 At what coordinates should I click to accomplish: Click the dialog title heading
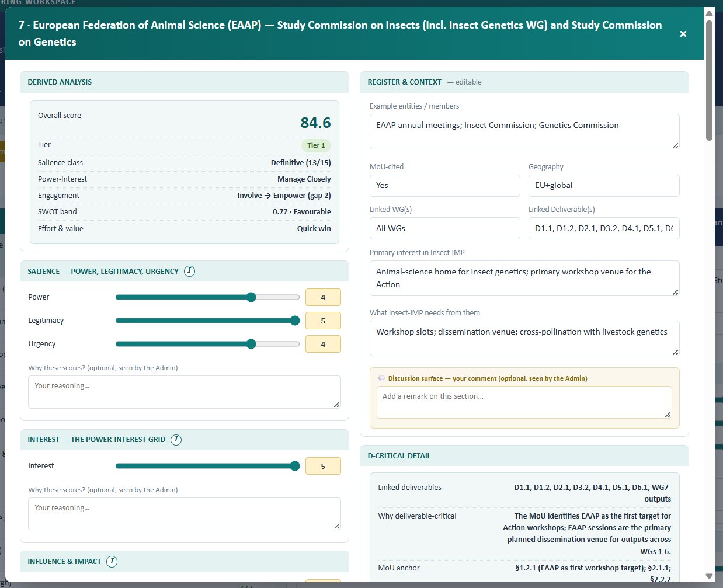pos(340,33)
